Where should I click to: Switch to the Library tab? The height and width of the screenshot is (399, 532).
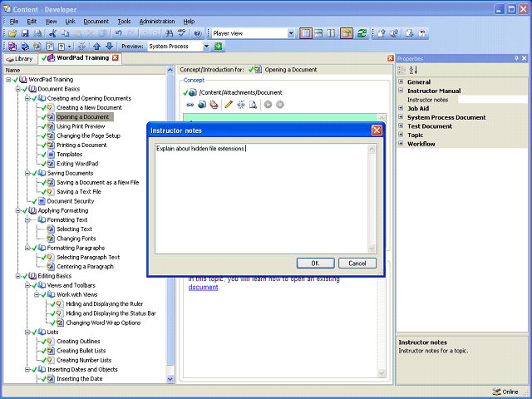pos(20,59)
